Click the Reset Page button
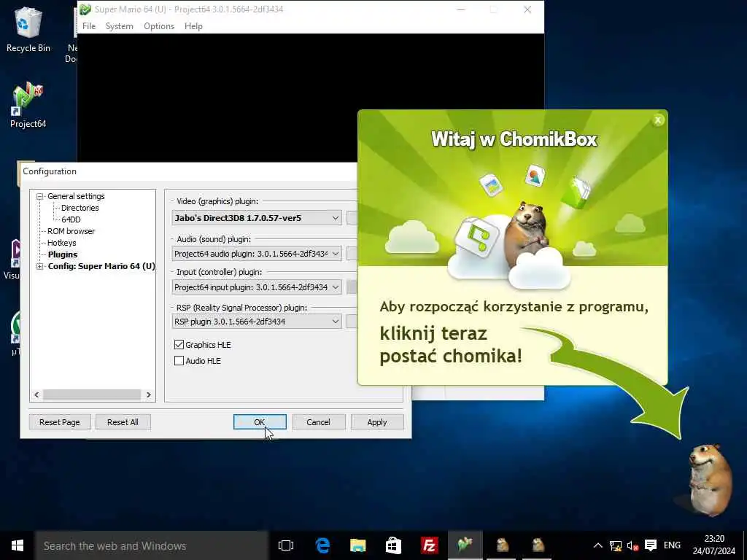This screenshot has width=747, height=560. point(60,422)
